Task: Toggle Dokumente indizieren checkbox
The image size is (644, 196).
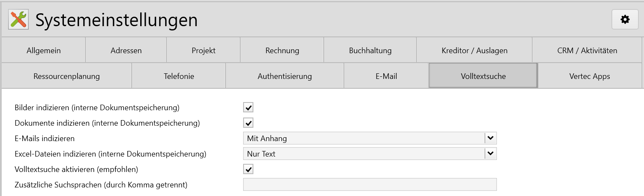Action: [248, 123]
